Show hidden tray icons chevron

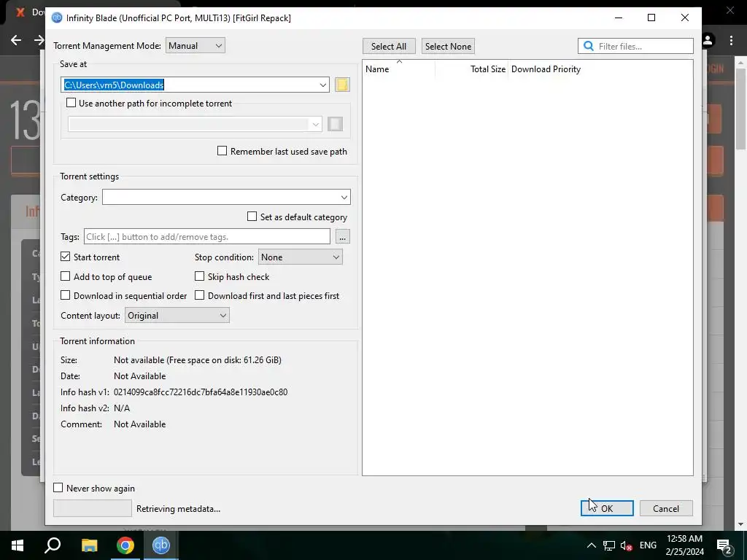point(591,545)
